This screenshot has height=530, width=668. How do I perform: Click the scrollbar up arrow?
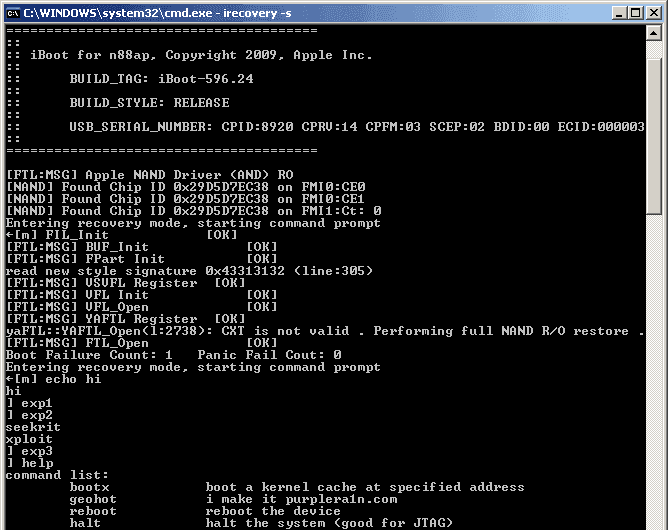coord(654,33)
